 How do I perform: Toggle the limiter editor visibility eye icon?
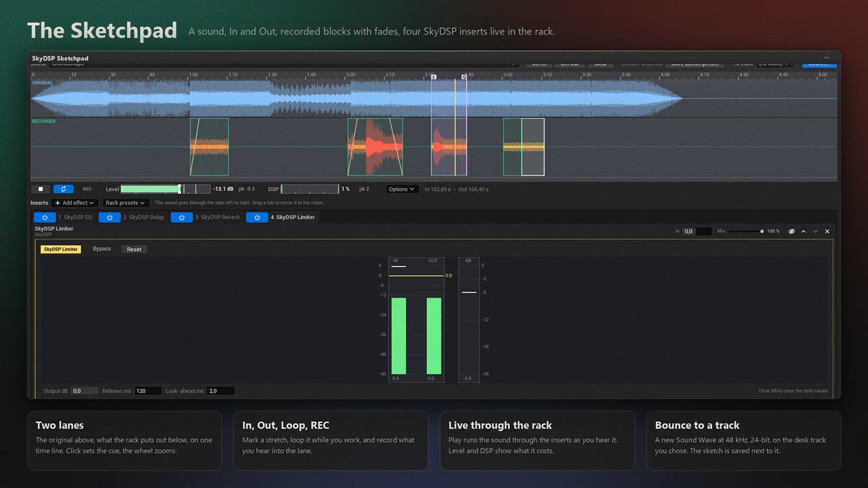coord(791,231)
